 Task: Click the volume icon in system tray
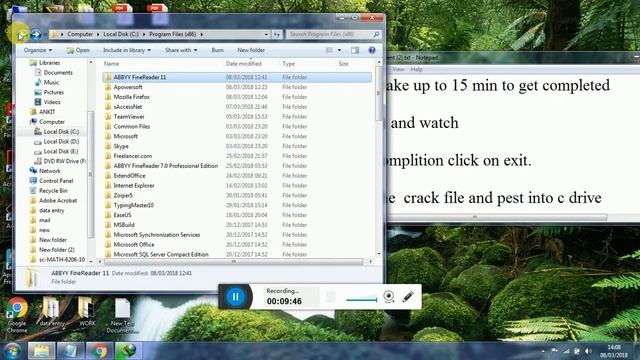click(x=588, y=351)
